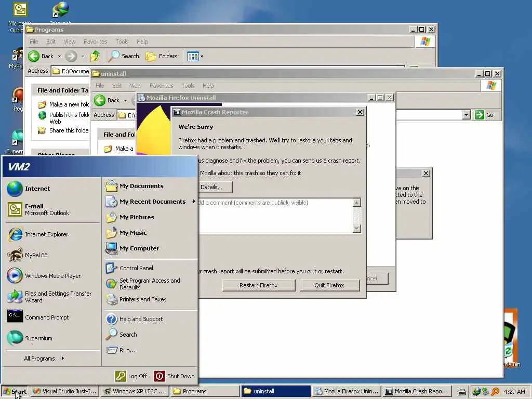The width and height of the screenshot is (532, 399).
Task: Switch to Programs taskbar button
Action: coord(205,392)
